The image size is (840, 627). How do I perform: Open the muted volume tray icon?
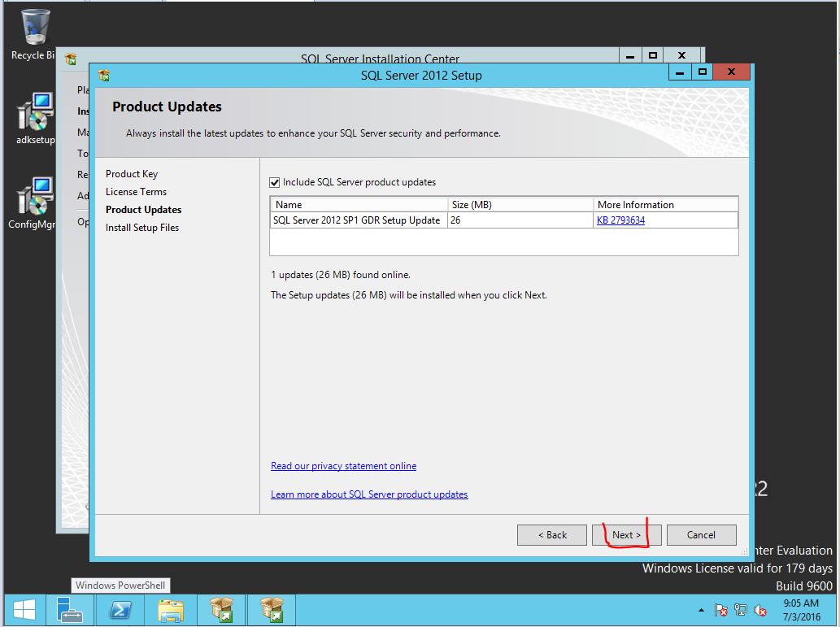[759, 611]
